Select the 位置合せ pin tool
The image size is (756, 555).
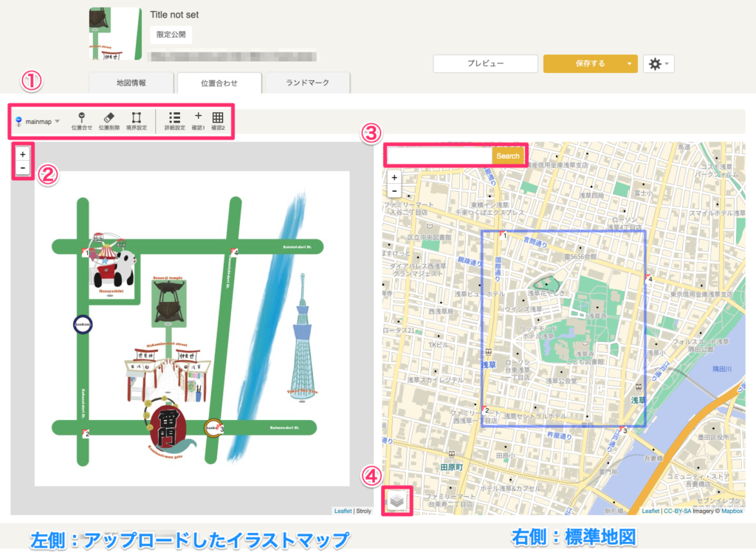tap(82, 120)
